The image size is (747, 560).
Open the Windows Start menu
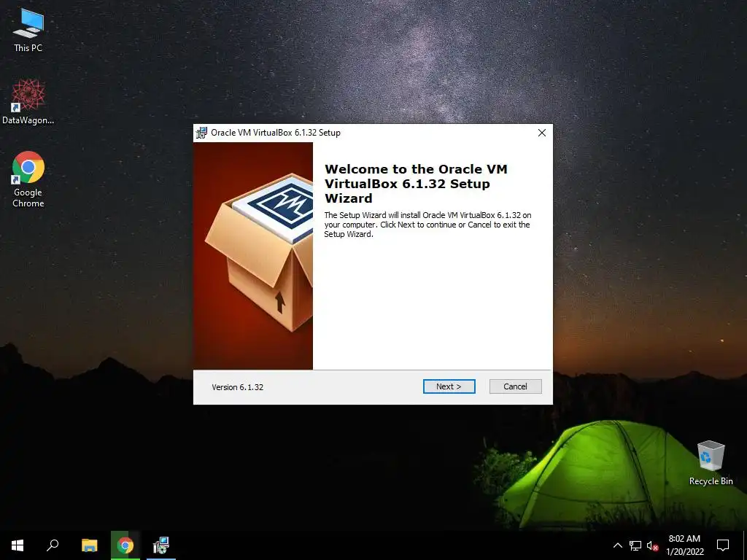(18, 545)
